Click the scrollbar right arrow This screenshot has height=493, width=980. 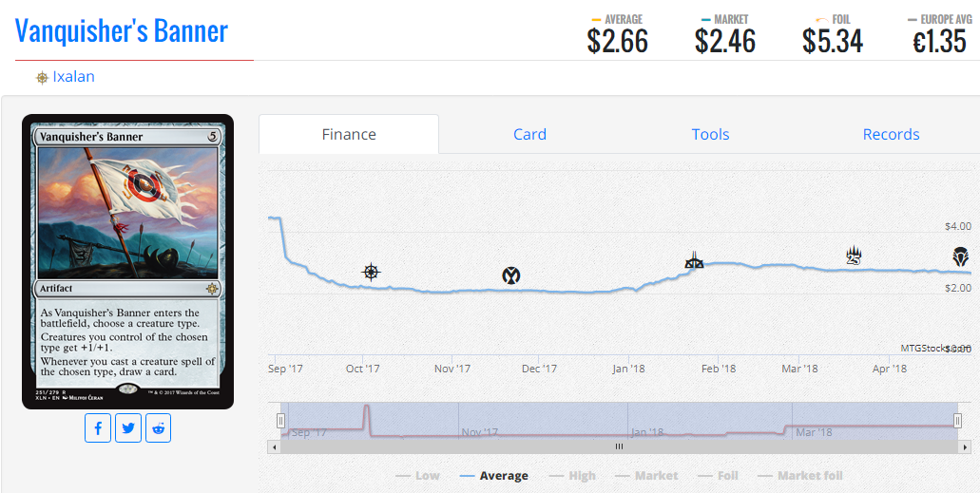965,446
